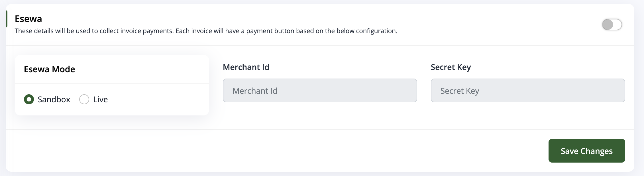The image size is (644, 176).
Task: Click the Merchant Id field label
Action: point(246,67)
